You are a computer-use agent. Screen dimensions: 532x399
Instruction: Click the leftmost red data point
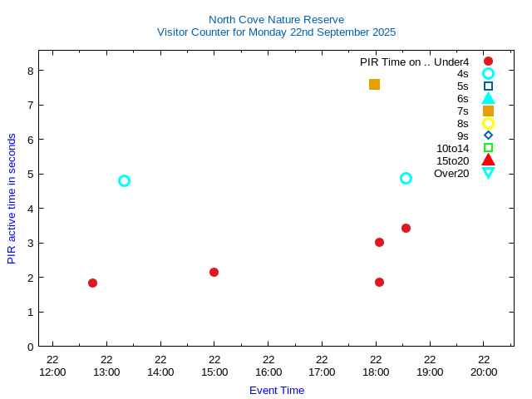(x=92, y=283)
